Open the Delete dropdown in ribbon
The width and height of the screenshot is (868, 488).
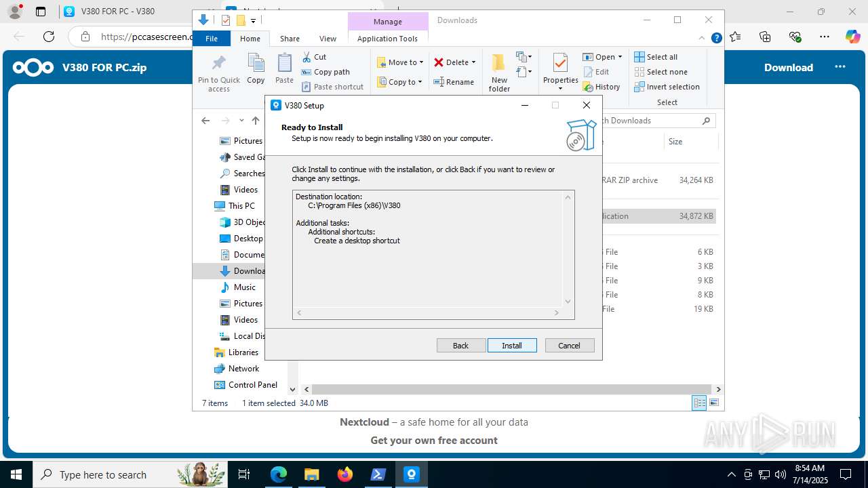point(455,62)
